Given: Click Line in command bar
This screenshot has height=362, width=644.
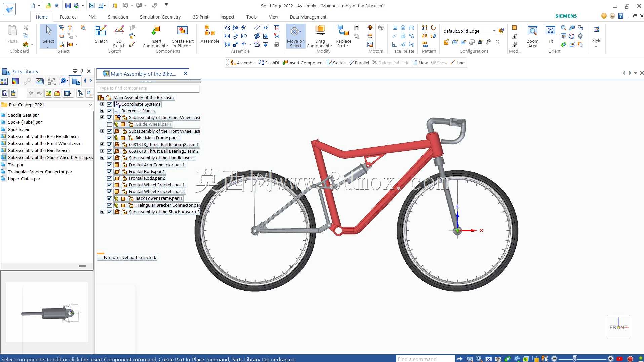Looking at the screenshot, I should 457,63.
